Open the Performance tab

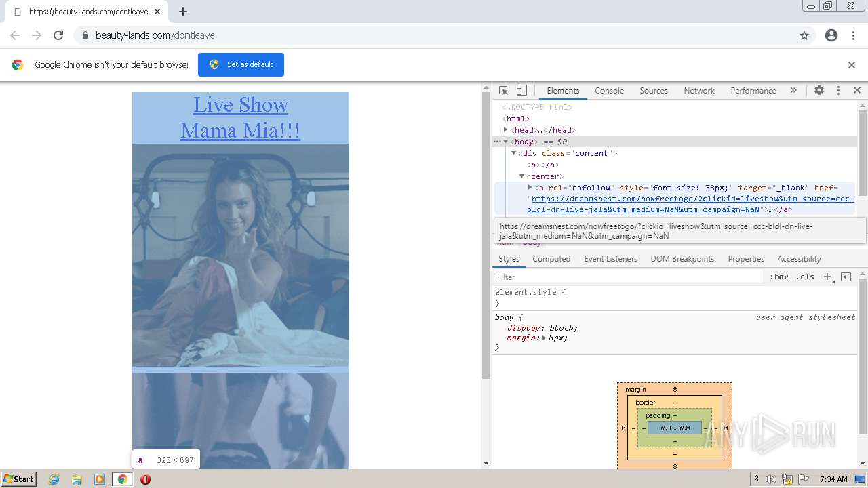[x=753, y=91]
